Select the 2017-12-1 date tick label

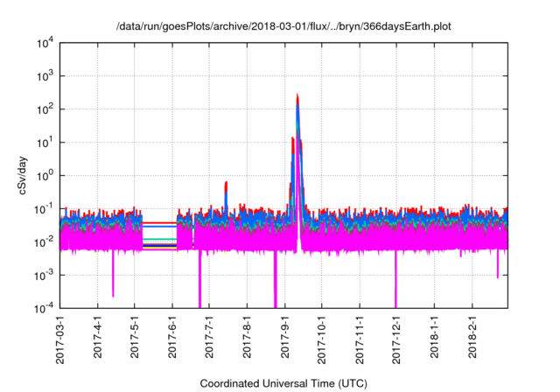[396, 341]
